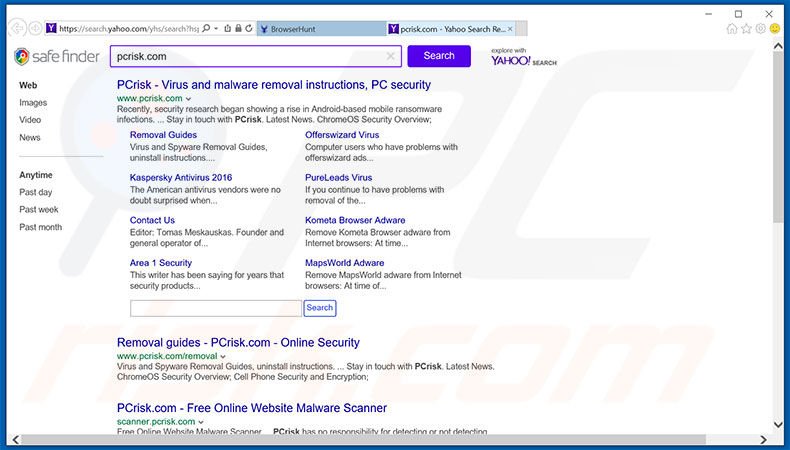Open the Removal Guides sublink
Screen dimensions: 790x450
pos(163,135)
